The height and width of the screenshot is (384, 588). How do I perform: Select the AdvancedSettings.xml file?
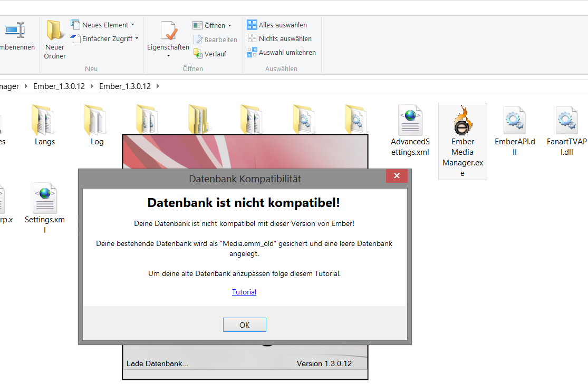click(410, 131)
